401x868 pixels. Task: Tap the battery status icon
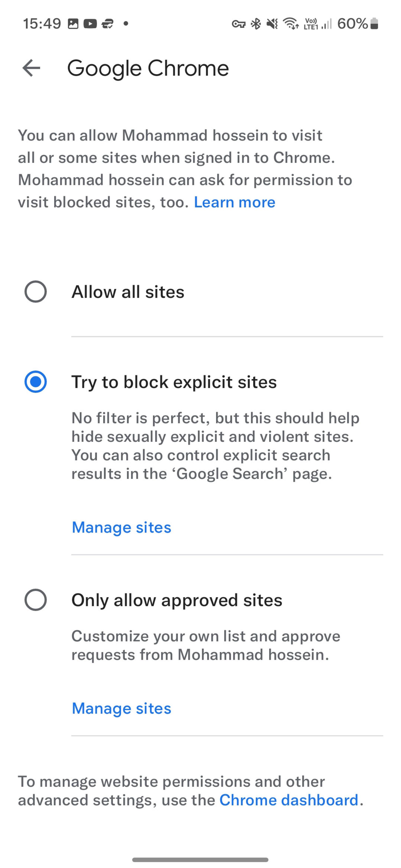click(374, 24)
